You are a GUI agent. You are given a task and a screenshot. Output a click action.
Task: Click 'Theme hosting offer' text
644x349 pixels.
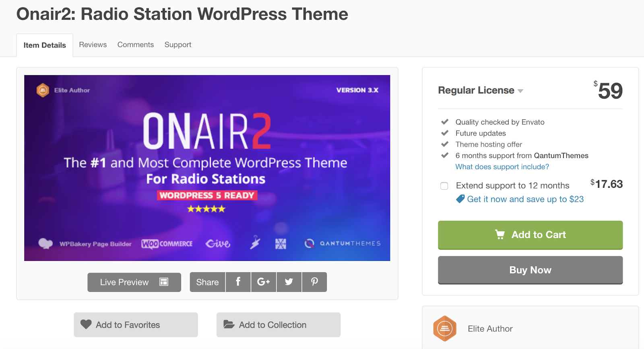pyautogui.click(x=489, y=144)
